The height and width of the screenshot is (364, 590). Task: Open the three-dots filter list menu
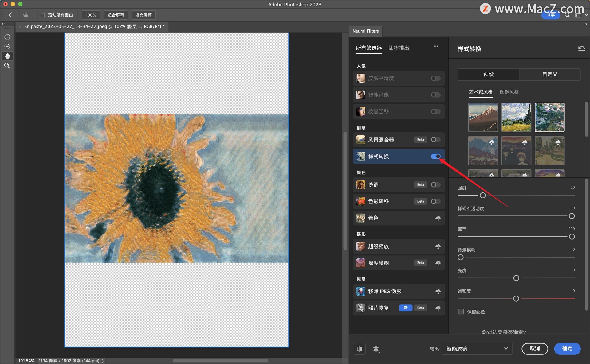click(x=436, y=46)
